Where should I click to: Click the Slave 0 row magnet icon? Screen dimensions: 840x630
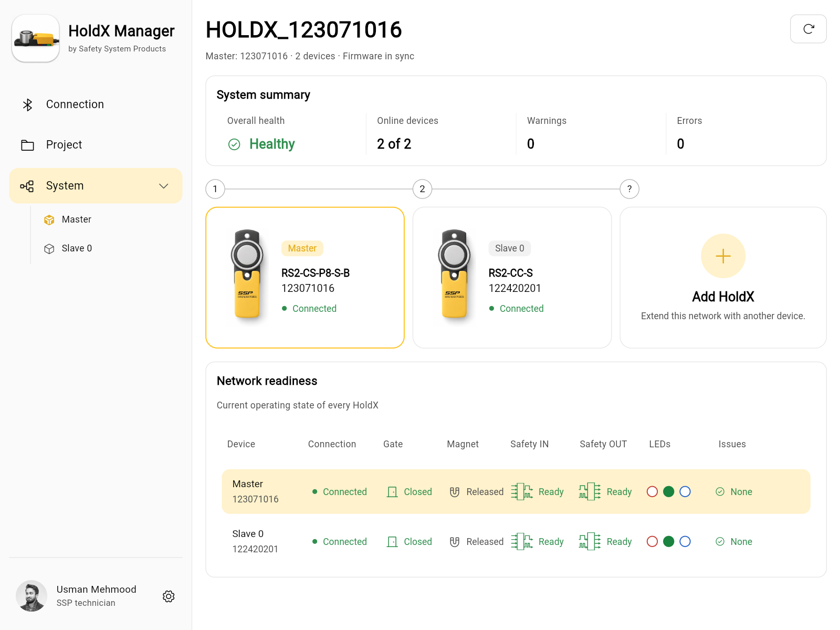455,542
